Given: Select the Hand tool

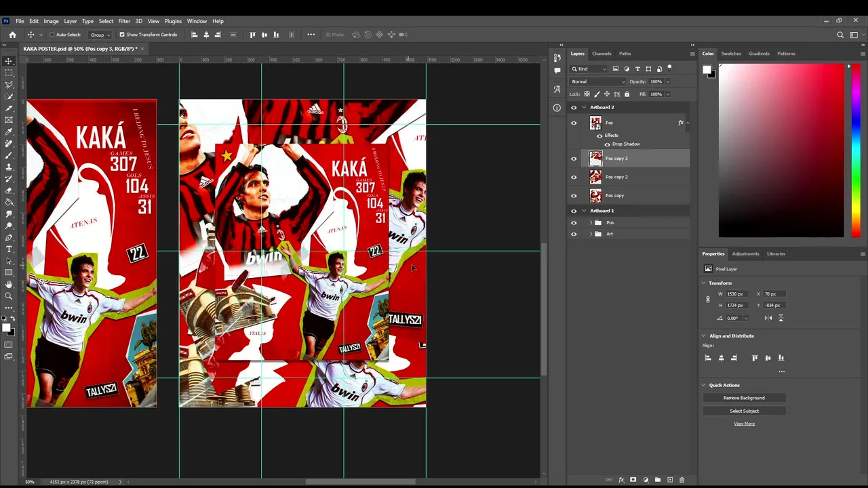Looking at the screenshot, I should (9, 285).
